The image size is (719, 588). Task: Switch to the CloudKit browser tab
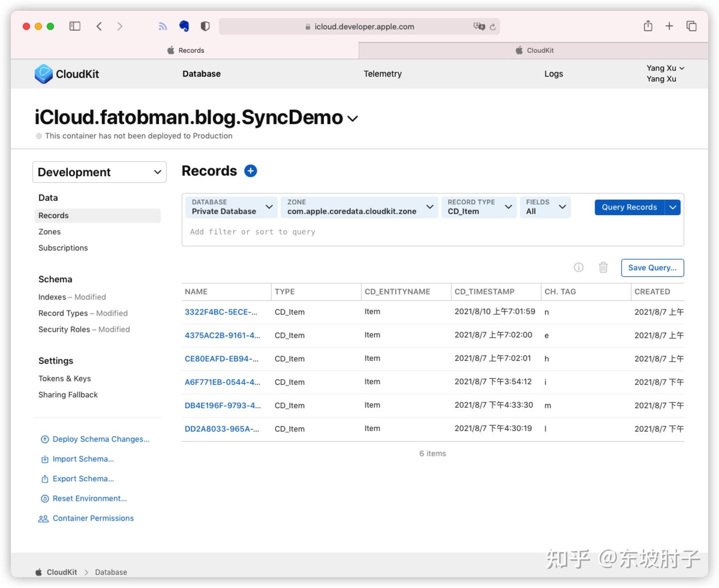coord(534,50)
